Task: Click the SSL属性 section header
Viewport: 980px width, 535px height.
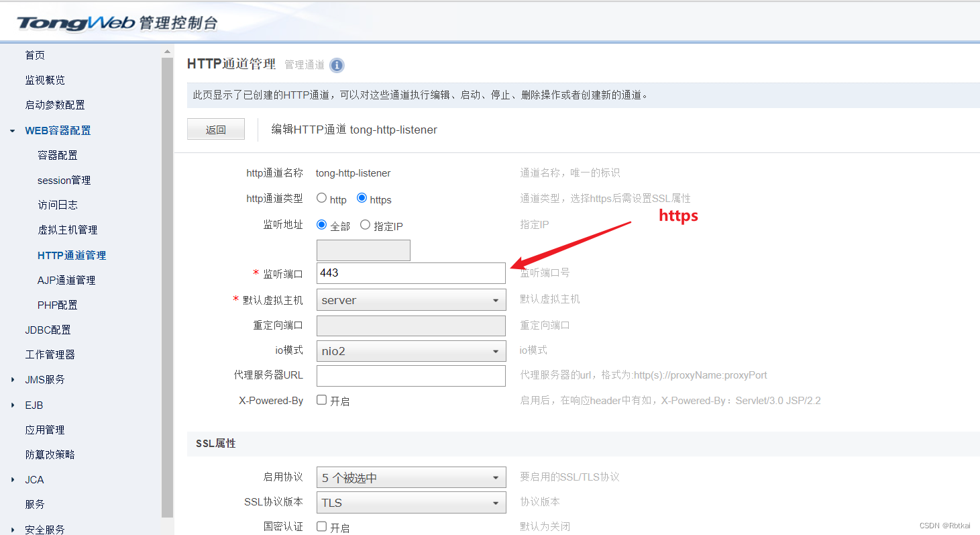Action: 215,444
